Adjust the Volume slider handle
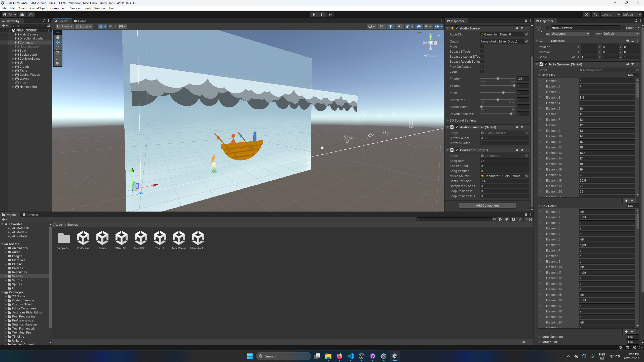Screen dimensions: 644x362 [514, 86]
